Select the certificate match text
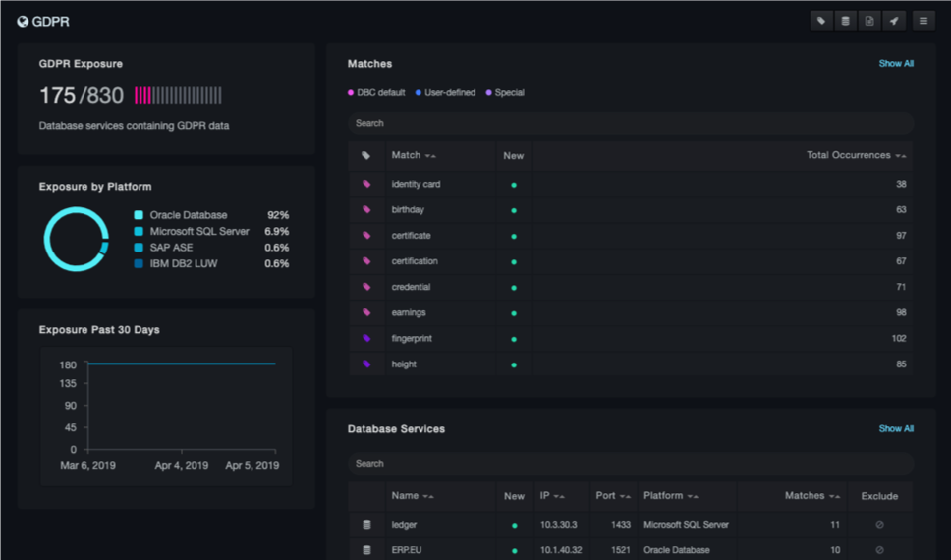This screenshot has height=560, width=951. [411, 236]
